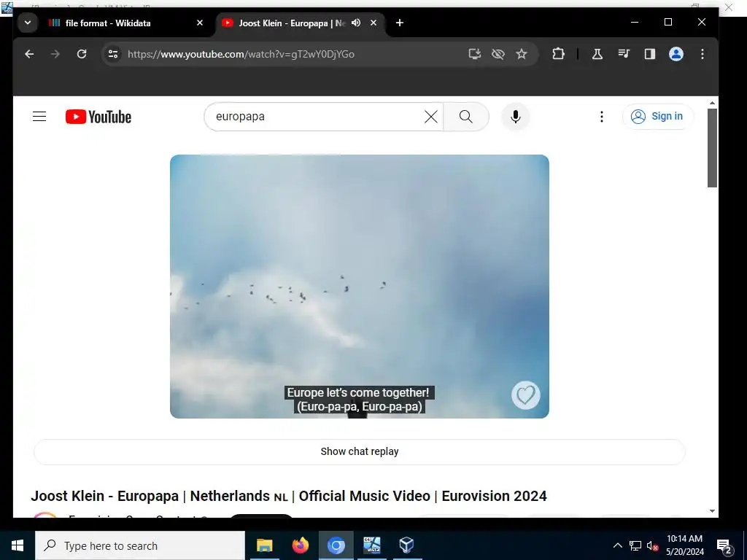Open the Chrome profile avatar
Screen dimensions: 747x560
coord(676,54)
